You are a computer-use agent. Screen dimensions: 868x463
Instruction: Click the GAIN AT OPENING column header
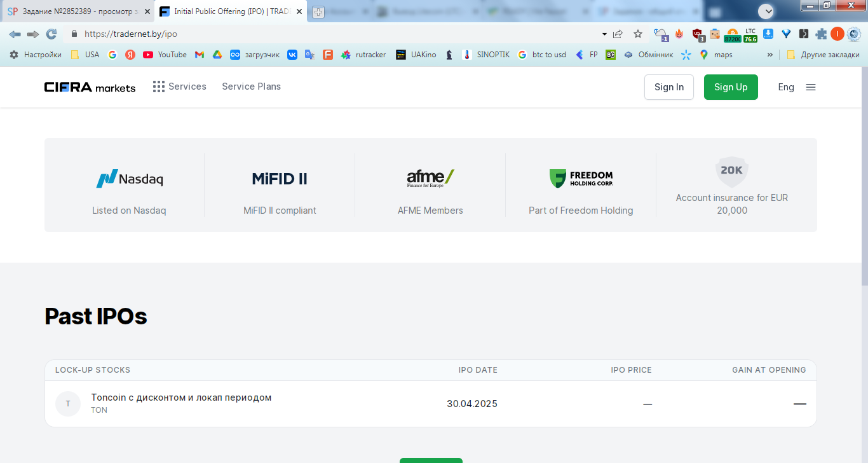[x=769, y=370]
